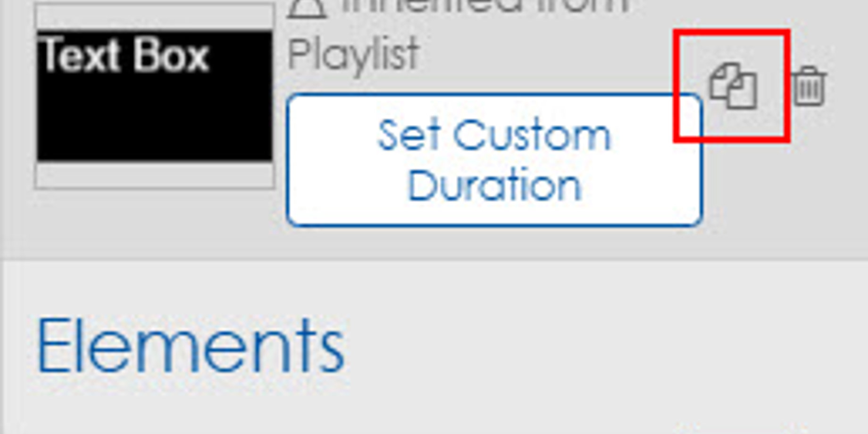
Task: Duplicate the Text Box slide
Action: 733,86
